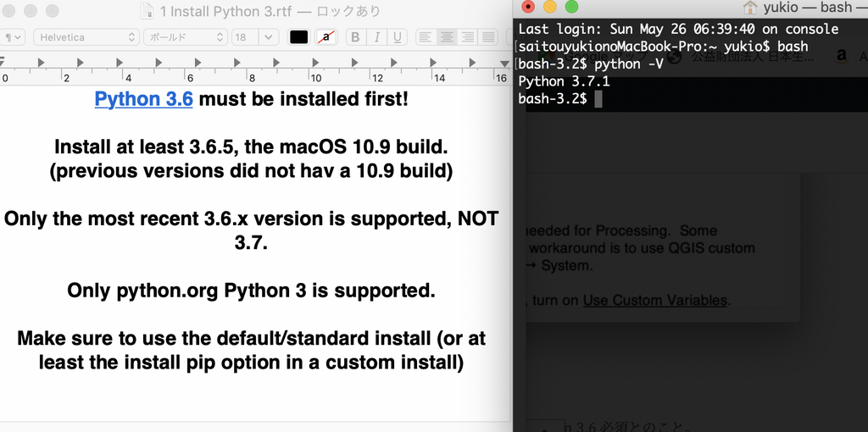Align text to the left
The image size is (868, 432).
coord(426,37)
